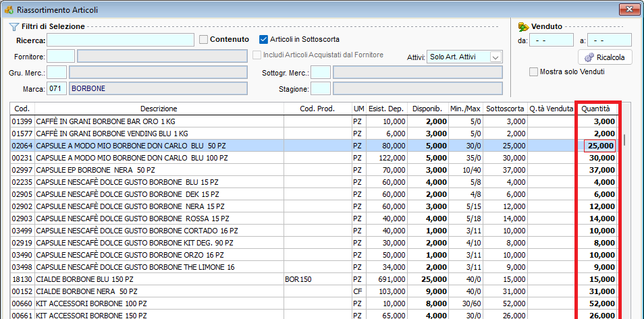Select row DOLCE GUSTO BORBONE KIT DEG. 90 PZ
The height and width of the screenshot is (319, 644).
click(x=314, y=243)
